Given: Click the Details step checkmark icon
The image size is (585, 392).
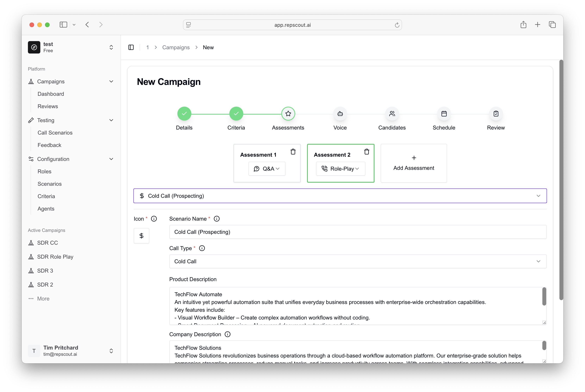Looking at the screenshot, I should 184,114.
